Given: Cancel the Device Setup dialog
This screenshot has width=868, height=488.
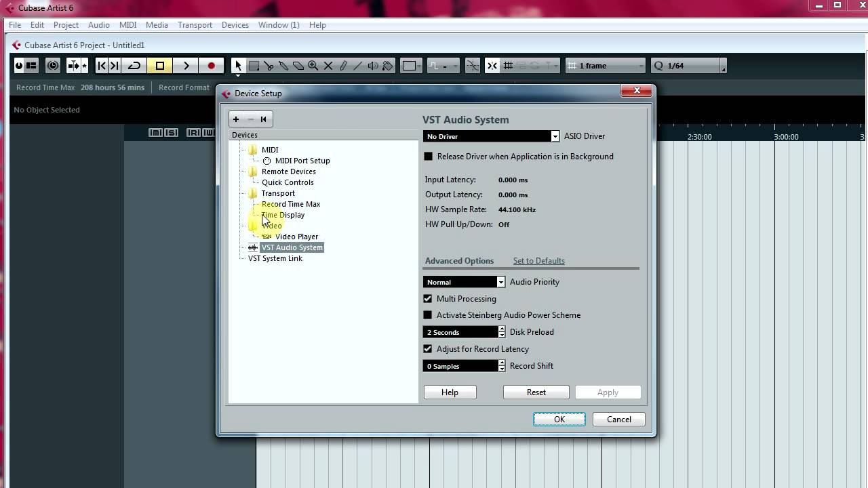Looking at the screenshot, I should (x=619, y=420).
